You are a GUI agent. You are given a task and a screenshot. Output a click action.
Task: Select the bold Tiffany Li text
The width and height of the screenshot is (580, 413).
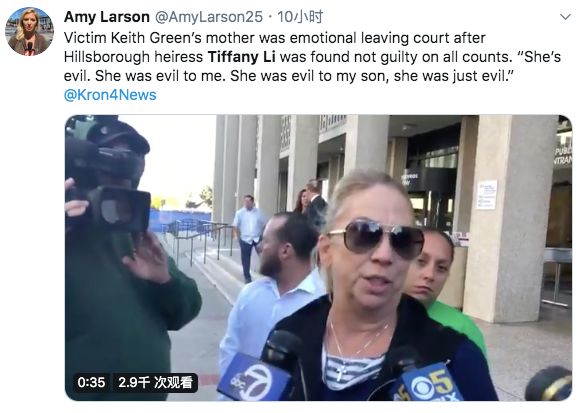(x=242, y=57)
